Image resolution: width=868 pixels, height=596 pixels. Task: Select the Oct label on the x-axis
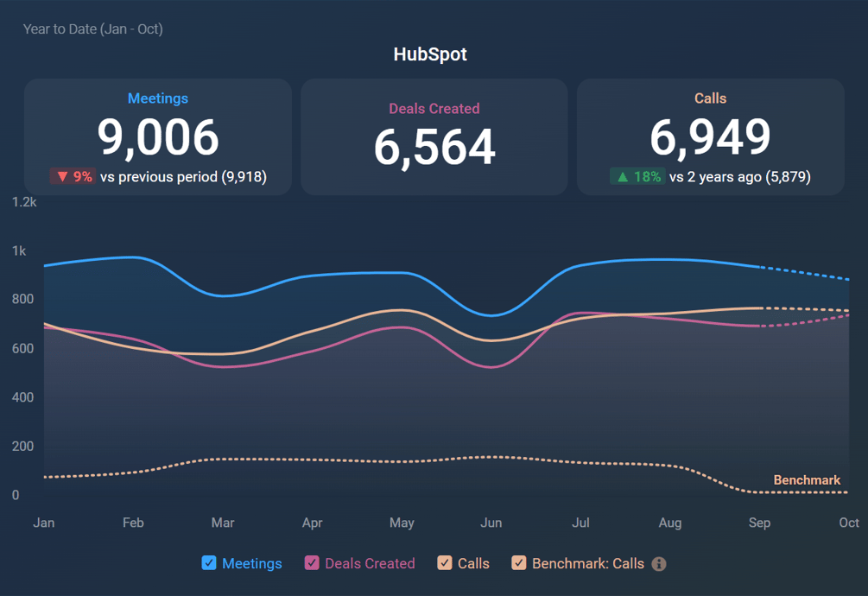[849, 523]
